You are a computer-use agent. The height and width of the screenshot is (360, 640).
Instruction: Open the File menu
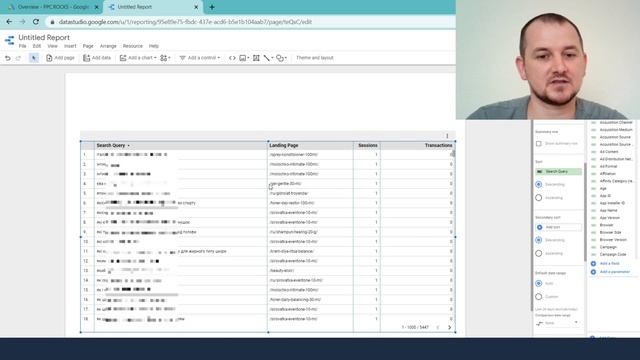click(22, 46)
